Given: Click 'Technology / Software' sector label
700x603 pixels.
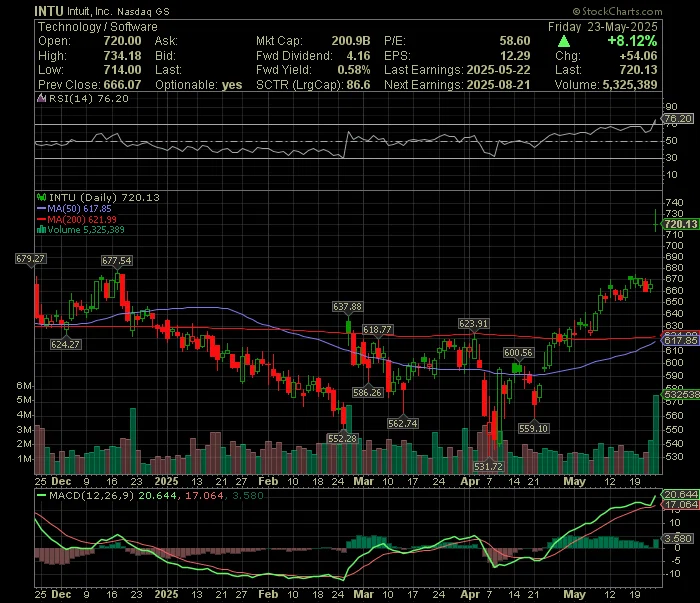Looking at the screenshot, I should (x=98, y=27).
